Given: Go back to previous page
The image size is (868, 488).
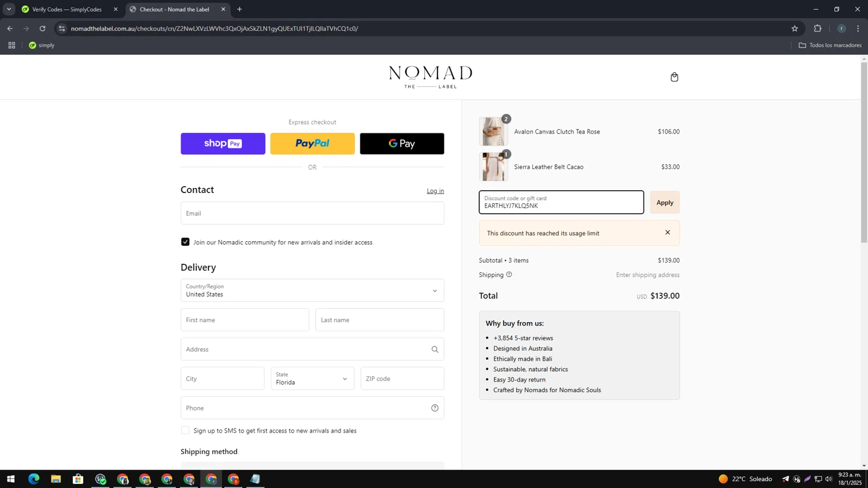Looking at the screenshot, I should pos(10,28).
